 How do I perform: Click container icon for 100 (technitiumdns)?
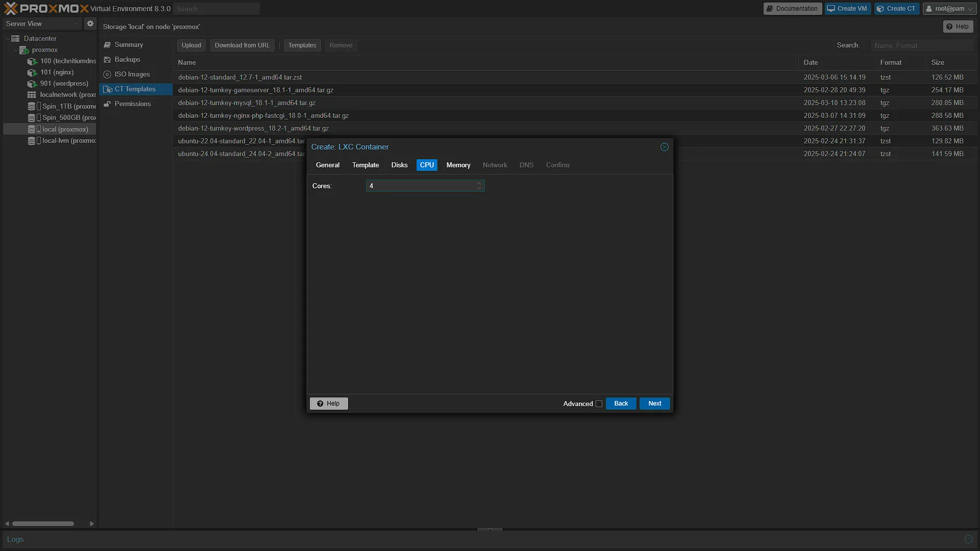pos(32,61)
